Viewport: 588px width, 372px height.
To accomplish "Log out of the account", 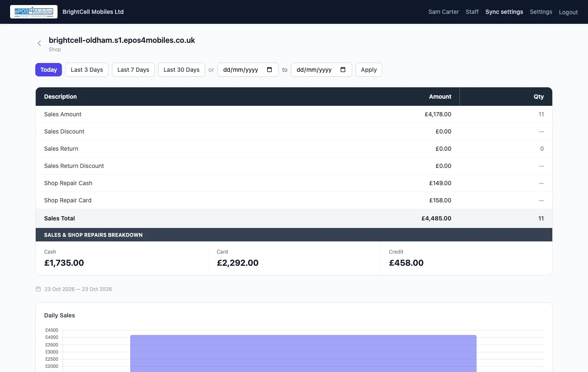I will pyautogui.click(x=568, y=12).
